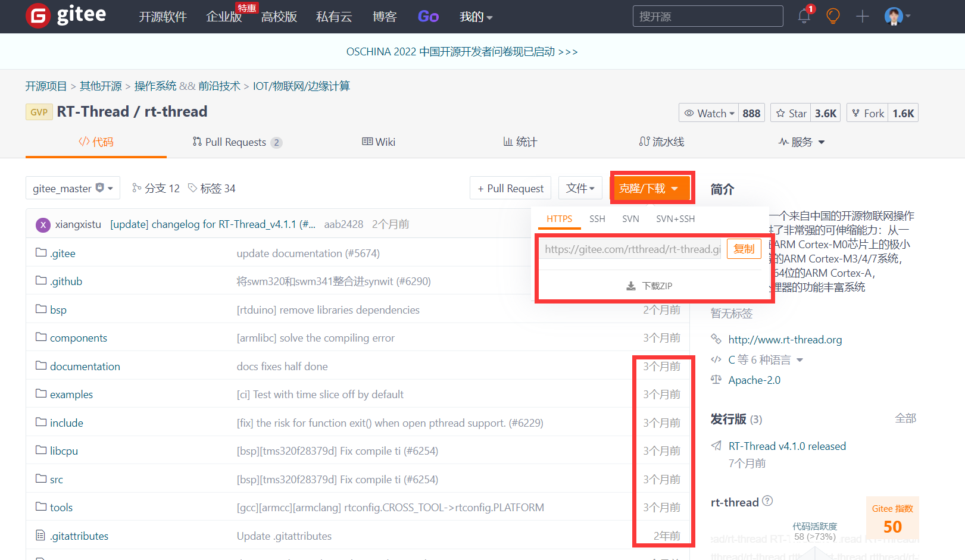
Task: Open the avatar dropdown arrow
Action: pyautogui.click(x=908, y=17)
